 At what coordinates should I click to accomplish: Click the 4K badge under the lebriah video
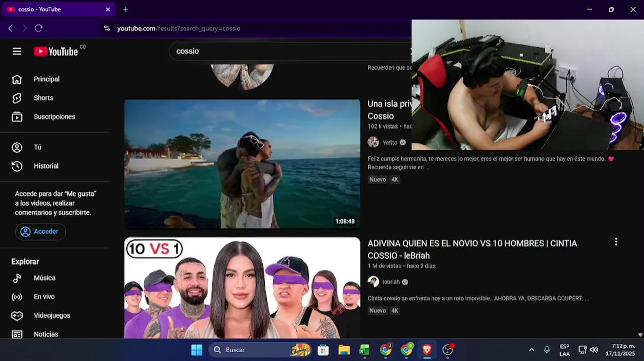click(395, 311)
